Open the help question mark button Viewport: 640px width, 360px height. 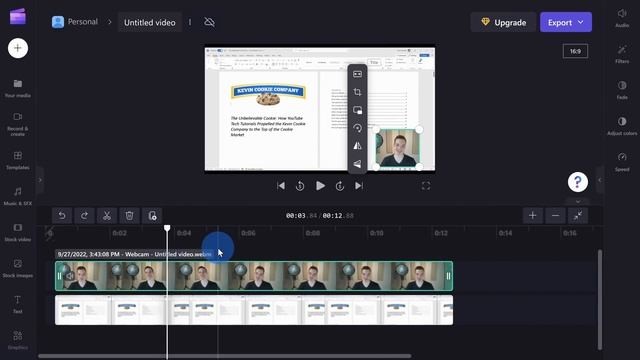pyautogui.click(x=578, y=182)
